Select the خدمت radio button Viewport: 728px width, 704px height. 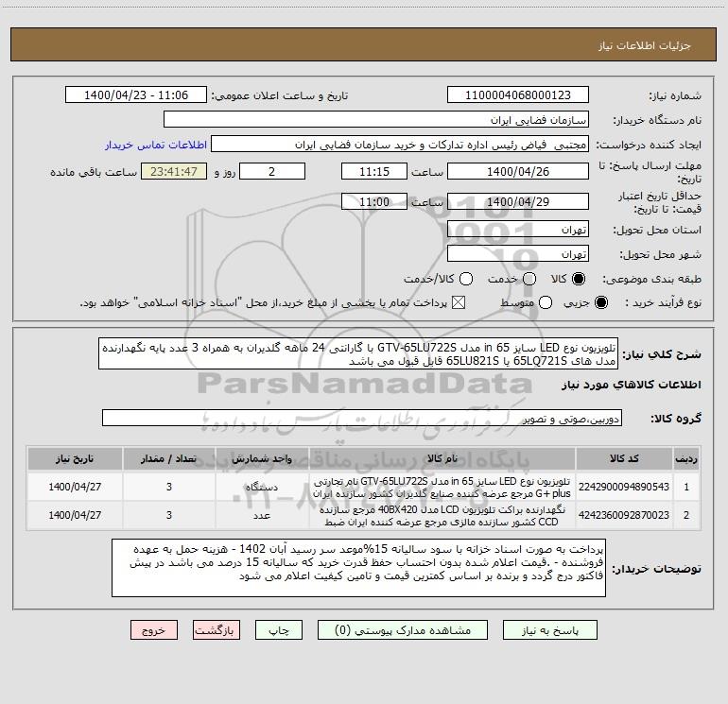(x=529, y=279)
